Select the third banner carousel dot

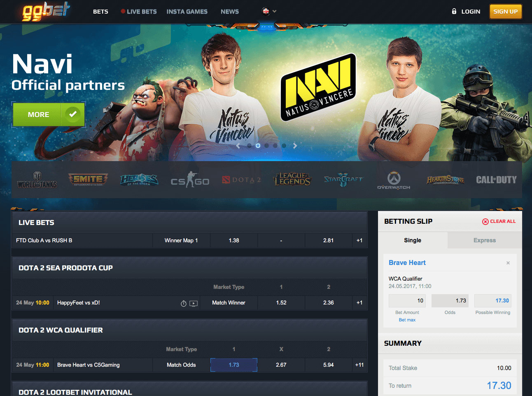click(266, 145)
